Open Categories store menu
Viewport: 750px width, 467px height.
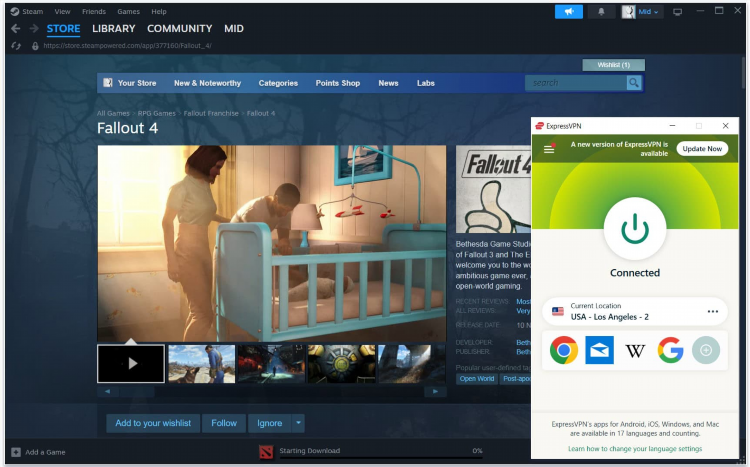(x=278, y=83)
